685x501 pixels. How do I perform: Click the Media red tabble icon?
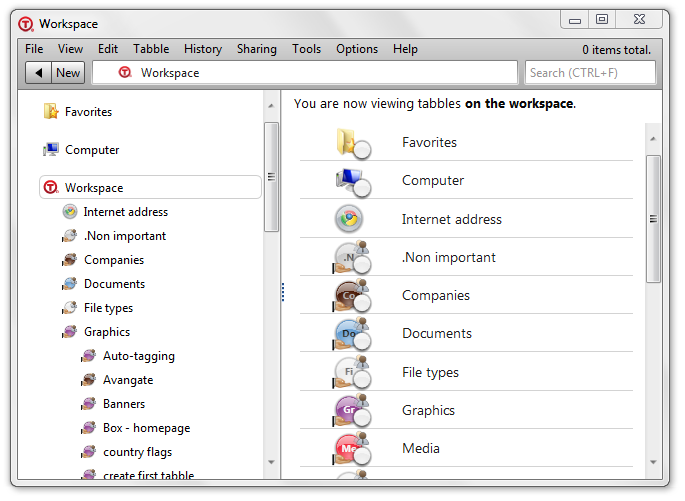click(349, 447)
